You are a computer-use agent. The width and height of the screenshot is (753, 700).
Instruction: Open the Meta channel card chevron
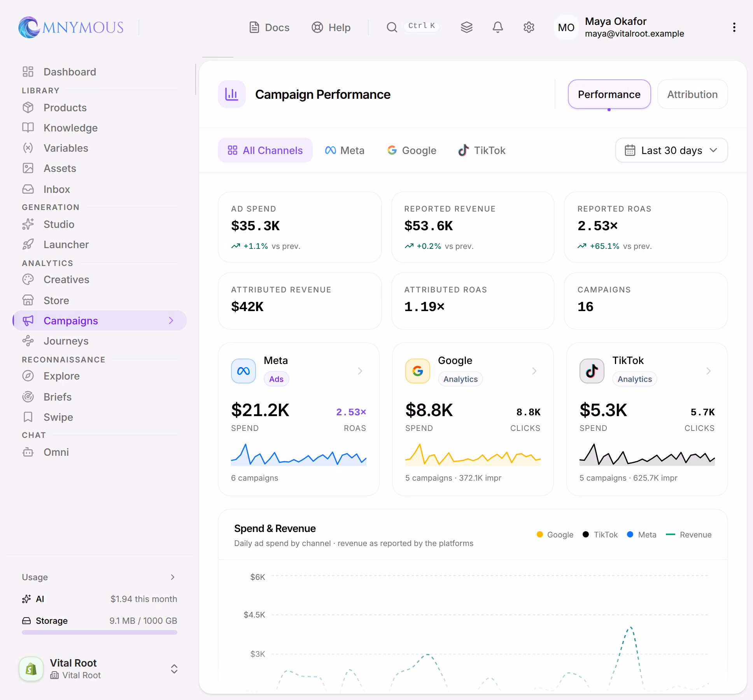[x=360, y=371]
